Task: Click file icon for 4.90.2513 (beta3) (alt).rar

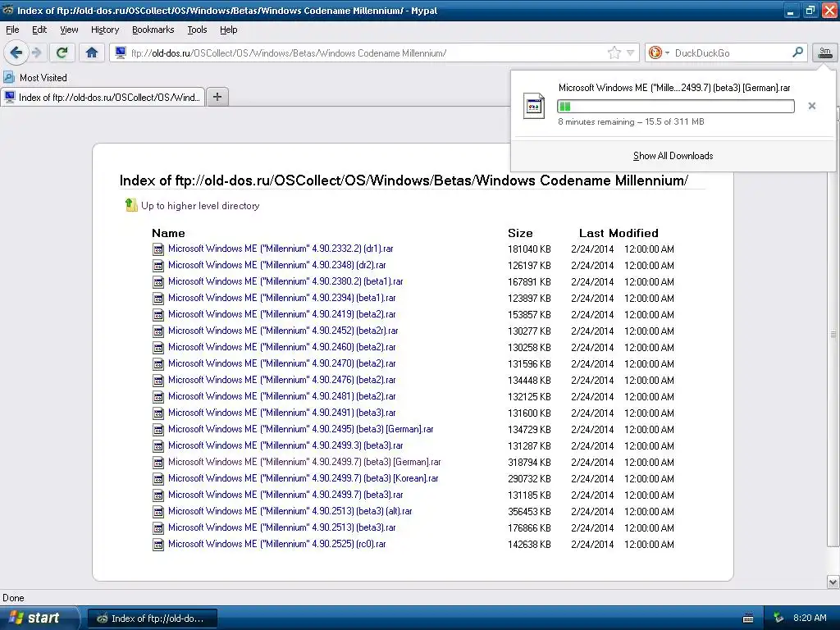Action: pos(158,512)
